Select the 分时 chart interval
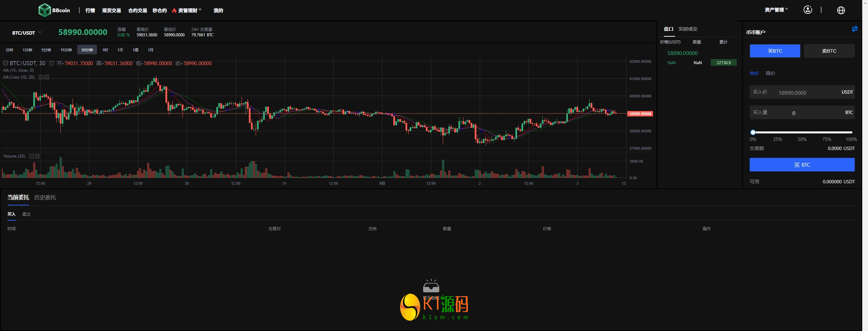This screenshot has height=331, width=868. (9, 50)
